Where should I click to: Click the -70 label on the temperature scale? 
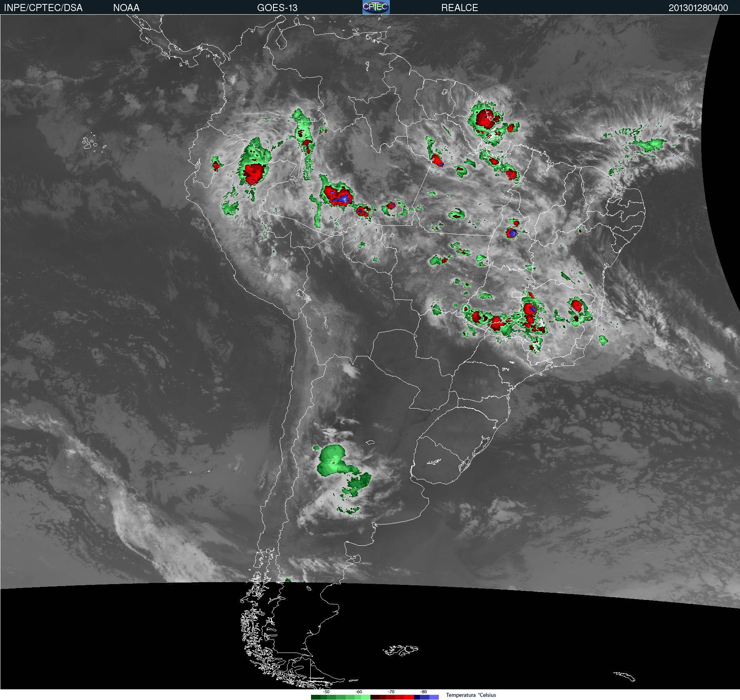click(x=391, y=692)
